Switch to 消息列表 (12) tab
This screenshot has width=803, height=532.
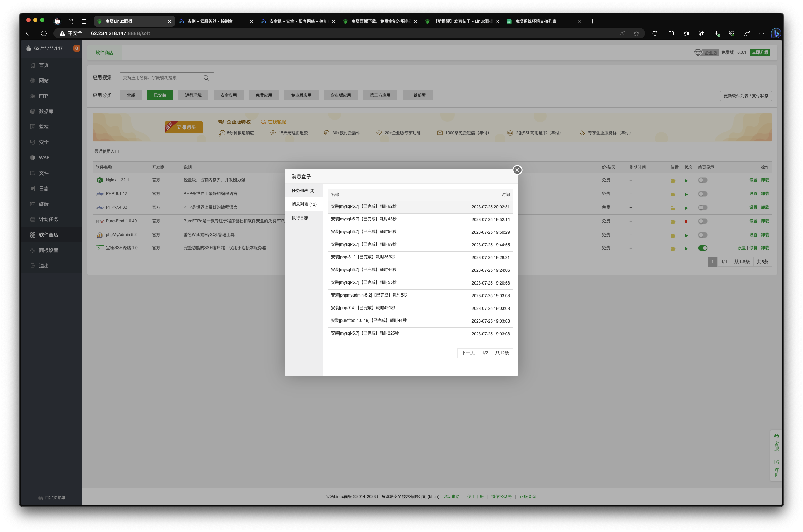(x=304, y=204)
